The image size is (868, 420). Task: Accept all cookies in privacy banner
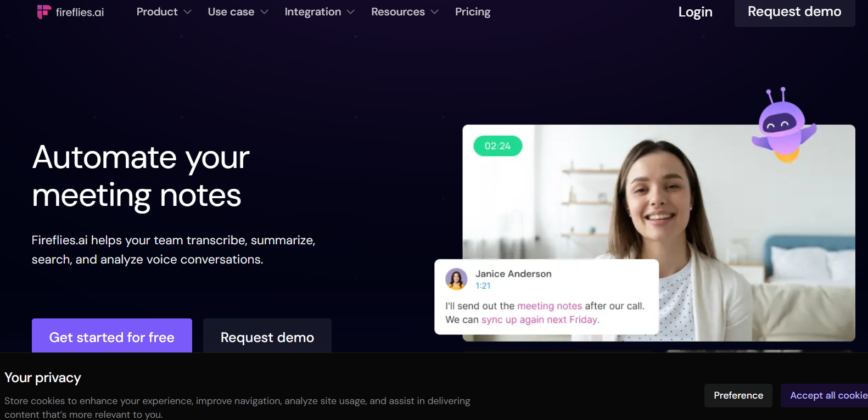(826, 395)
